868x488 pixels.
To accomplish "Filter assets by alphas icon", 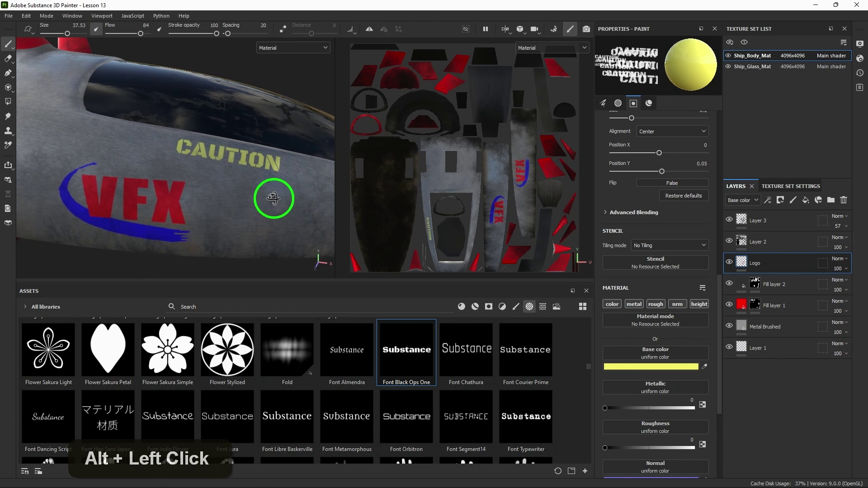I will click(x=529, y=306).
